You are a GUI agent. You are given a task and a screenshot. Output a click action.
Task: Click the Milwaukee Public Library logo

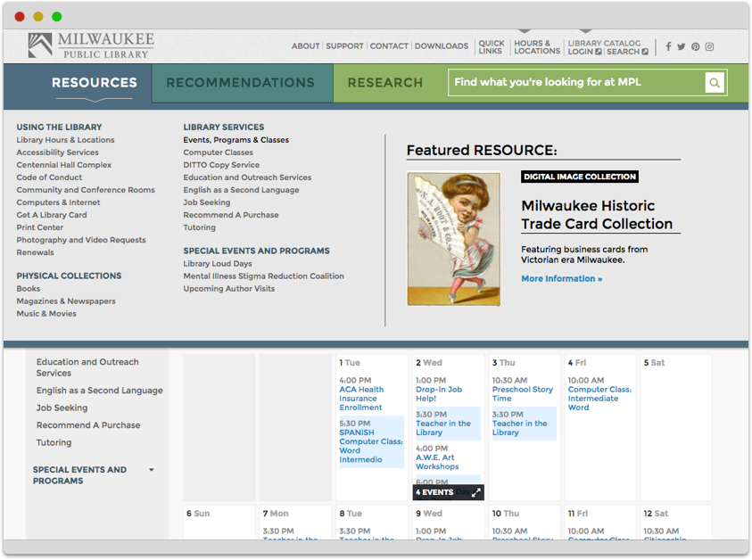point(91,45)
